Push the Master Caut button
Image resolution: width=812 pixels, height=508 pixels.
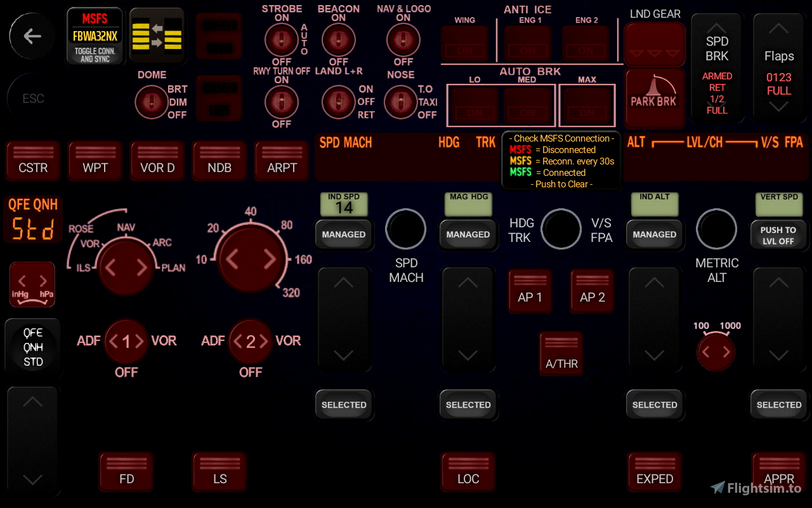(x=219, y=98)
